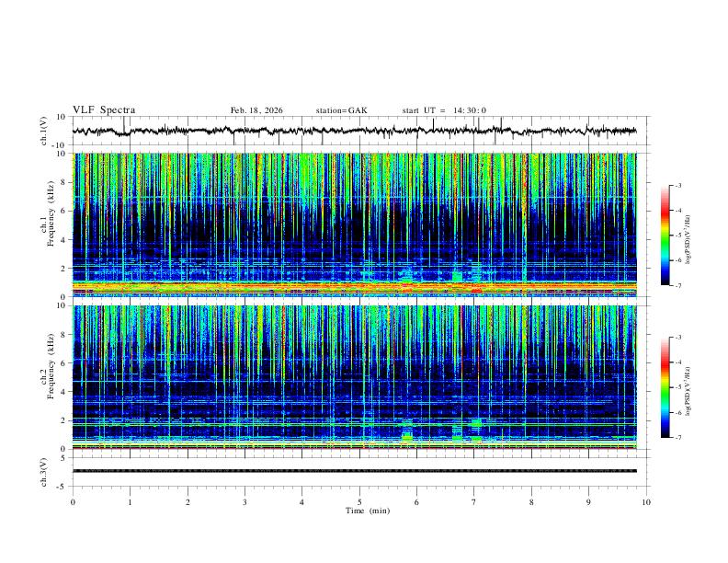
Task: Select the "start UT = 14:30:0" header text
Action: click(x=444, y=110)
